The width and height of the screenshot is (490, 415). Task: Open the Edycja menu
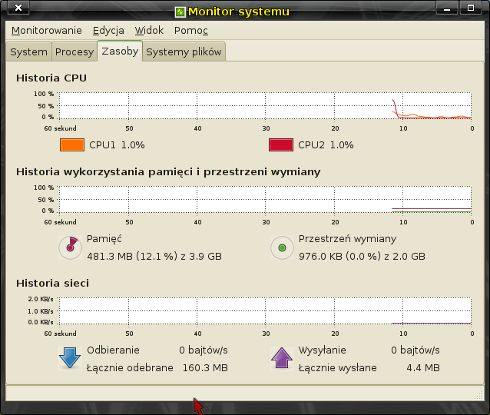[x=109, y=31]
